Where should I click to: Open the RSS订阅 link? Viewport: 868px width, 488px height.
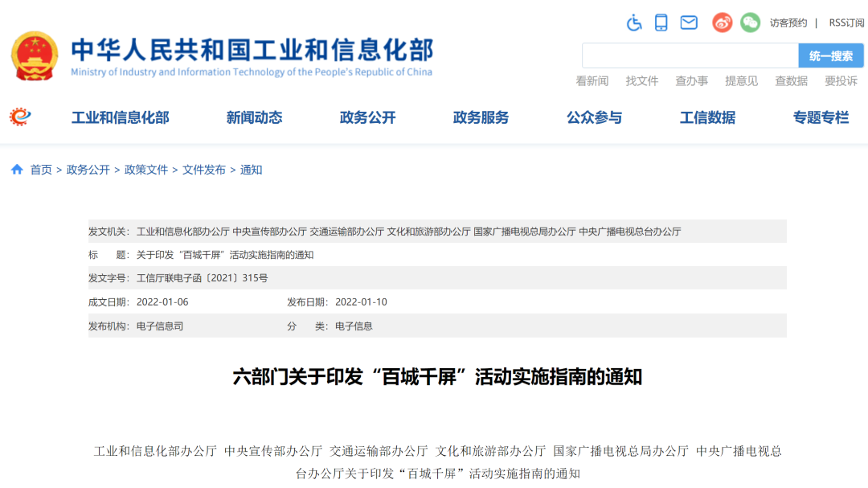846,23
